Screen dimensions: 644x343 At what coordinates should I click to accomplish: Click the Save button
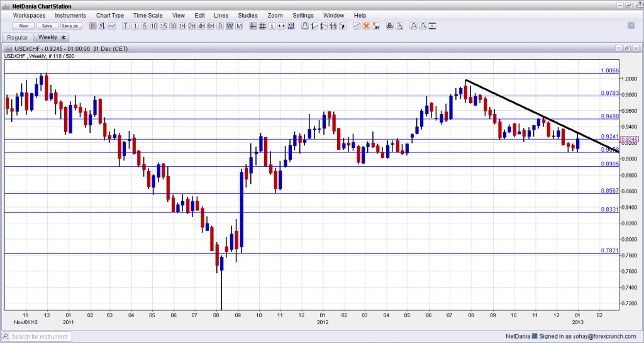pyautogui.click(x=47, y=26)
